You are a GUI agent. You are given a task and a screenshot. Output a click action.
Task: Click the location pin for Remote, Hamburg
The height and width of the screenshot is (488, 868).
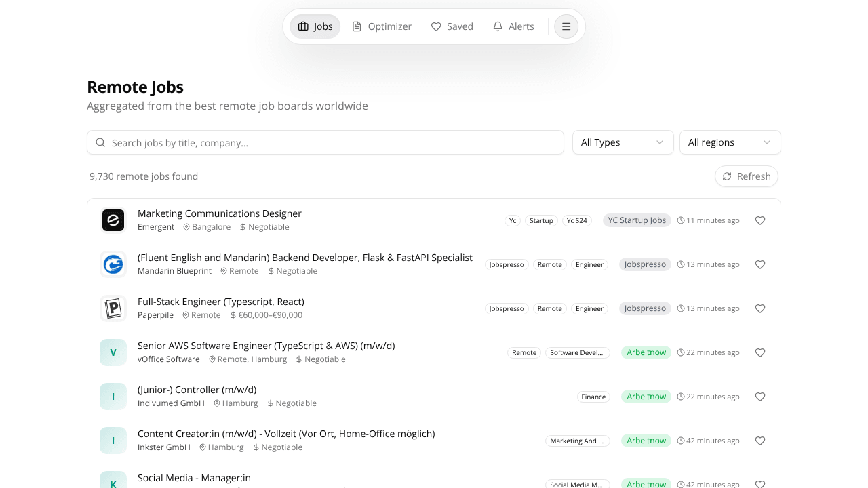tap(212, 359)
